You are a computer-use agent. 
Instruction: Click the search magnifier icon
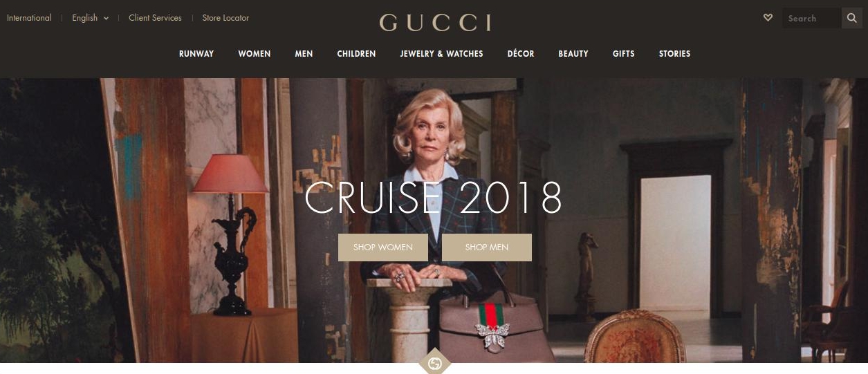click(x=851, y=18)
